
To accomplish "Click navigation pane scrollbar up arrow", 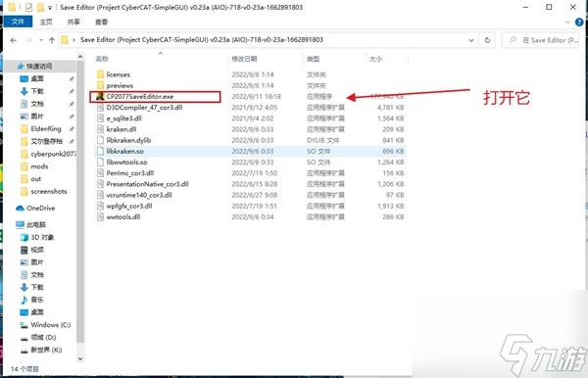I will click(80, 57).
